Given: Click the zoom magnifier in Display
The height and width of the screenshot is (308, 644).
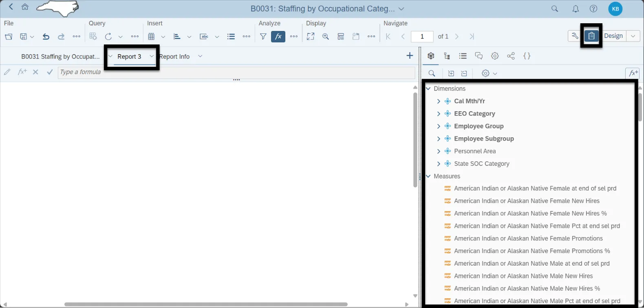Looking at the screenshot, I should coord(326,37).
